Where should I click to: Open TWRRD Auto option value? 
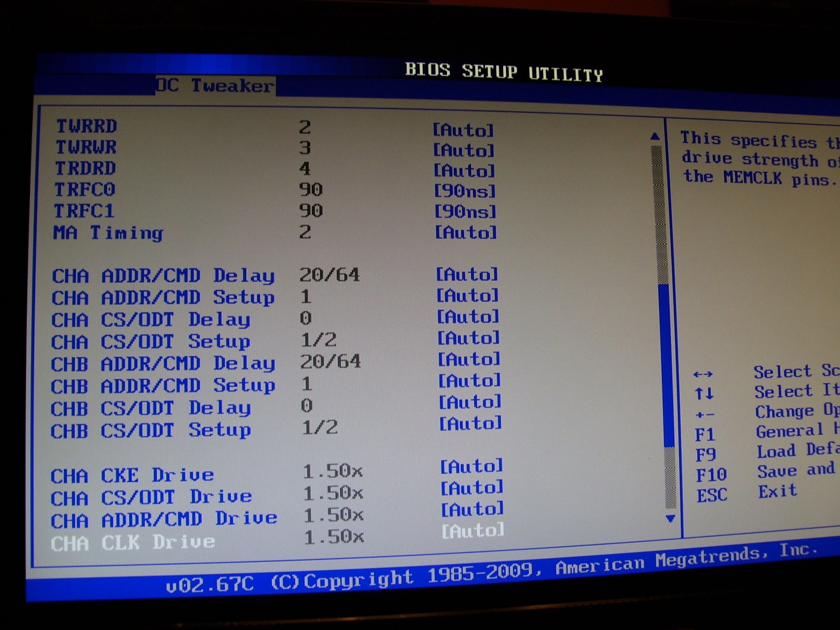tap(463, 130)
